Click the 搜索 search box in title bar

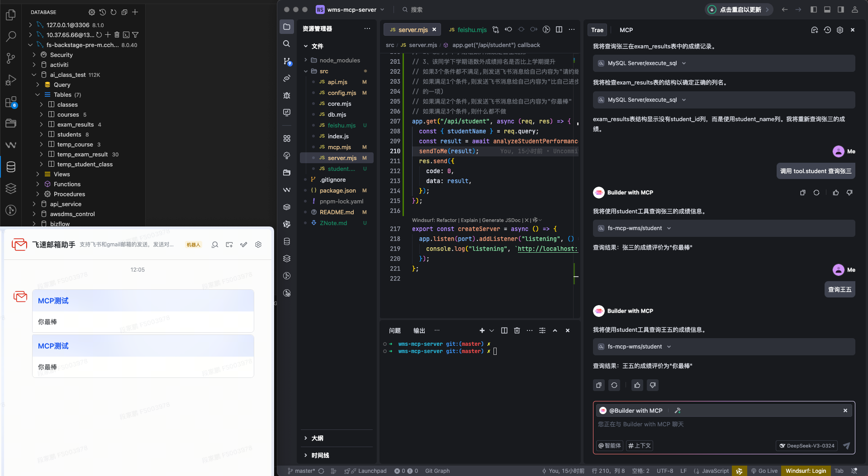(412, 9)
